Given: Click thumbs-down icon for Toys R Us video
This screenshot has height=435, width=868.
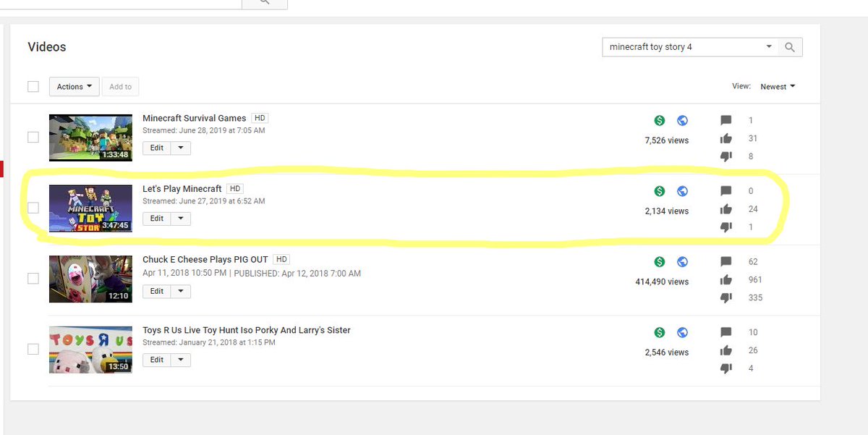Looking at the screenshot, I should coord(726,368).
